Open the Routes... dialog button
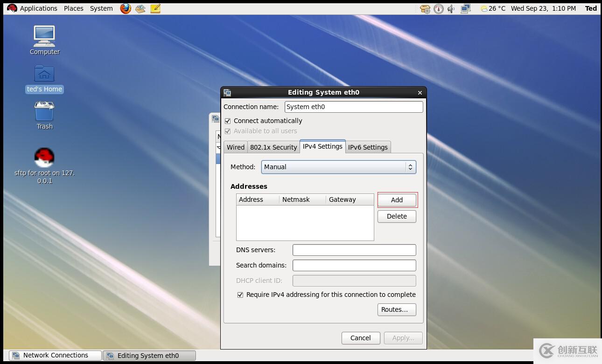The height and width of the screenshot is (364, 602). click(x=397, y=309)
